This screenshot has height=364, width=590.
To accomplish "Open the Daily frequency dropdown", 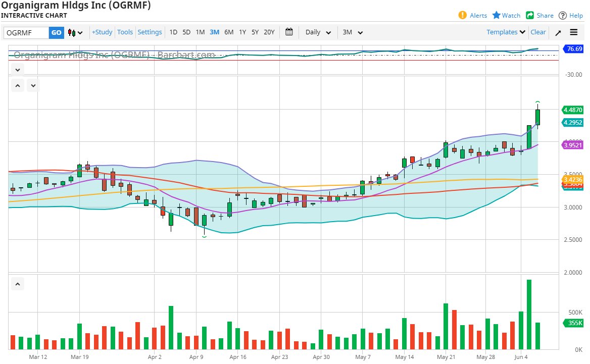I will point(318,32).
